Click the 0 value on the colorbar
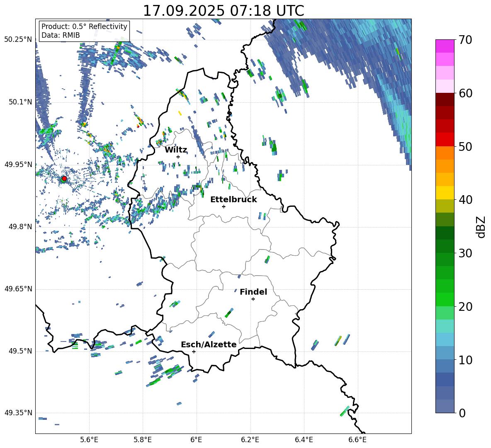The image size is (491, 448). pyautogui.click(x=462, y=413)
